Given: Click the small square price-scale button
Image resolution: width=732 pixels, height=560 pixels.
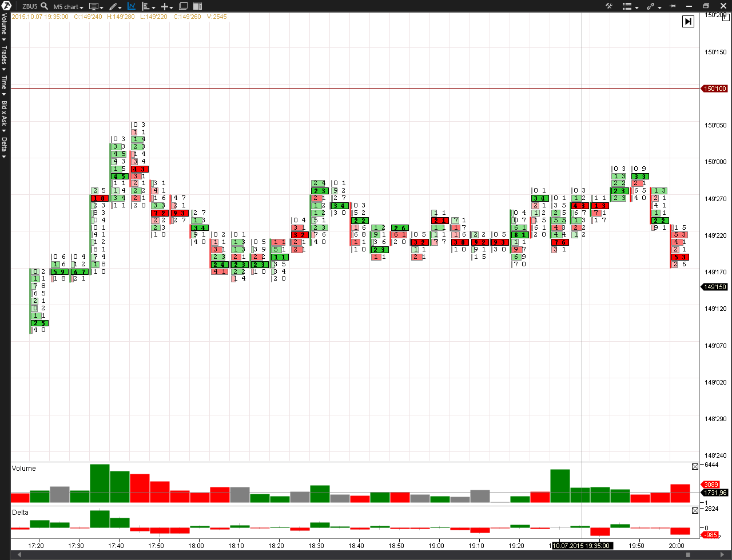Looking at the screenshot, I should 726,18.
